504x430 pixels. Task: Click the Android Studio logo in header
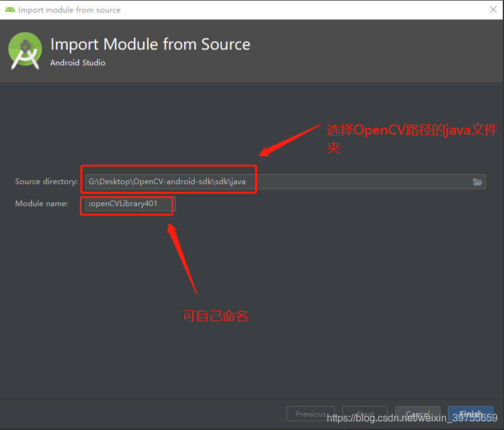coord(25,51)
